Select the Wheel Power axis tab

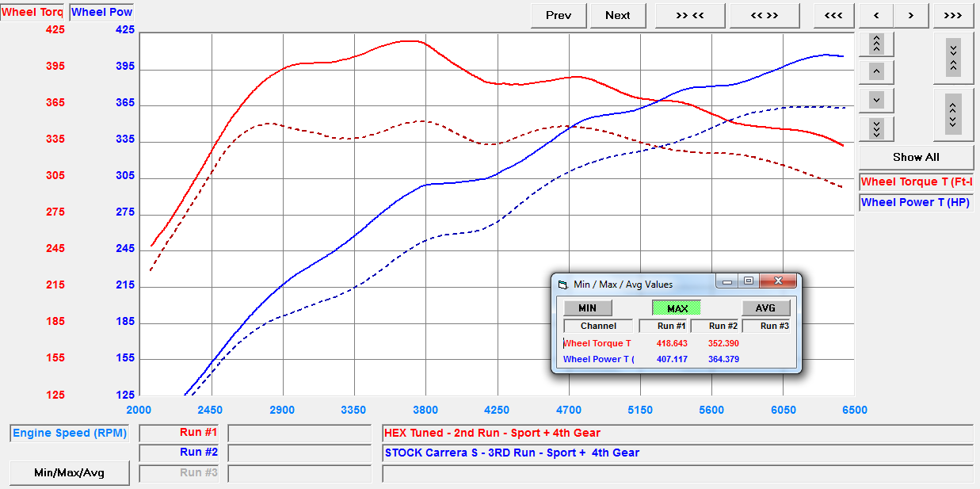click(101, 13)
